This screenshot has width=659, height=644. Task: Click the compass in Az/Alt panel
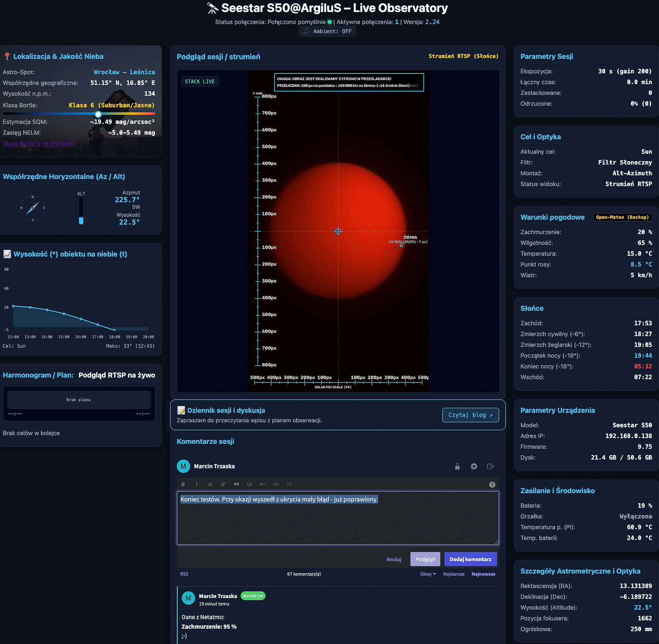click(x=33, y=208)
